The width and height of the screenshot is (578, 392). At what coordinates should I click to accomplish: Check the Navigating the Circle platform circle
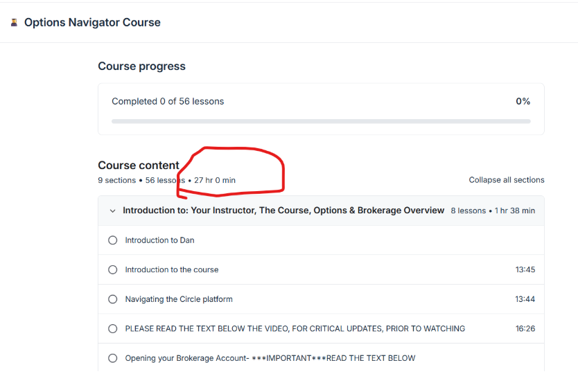tap(113, 299)
